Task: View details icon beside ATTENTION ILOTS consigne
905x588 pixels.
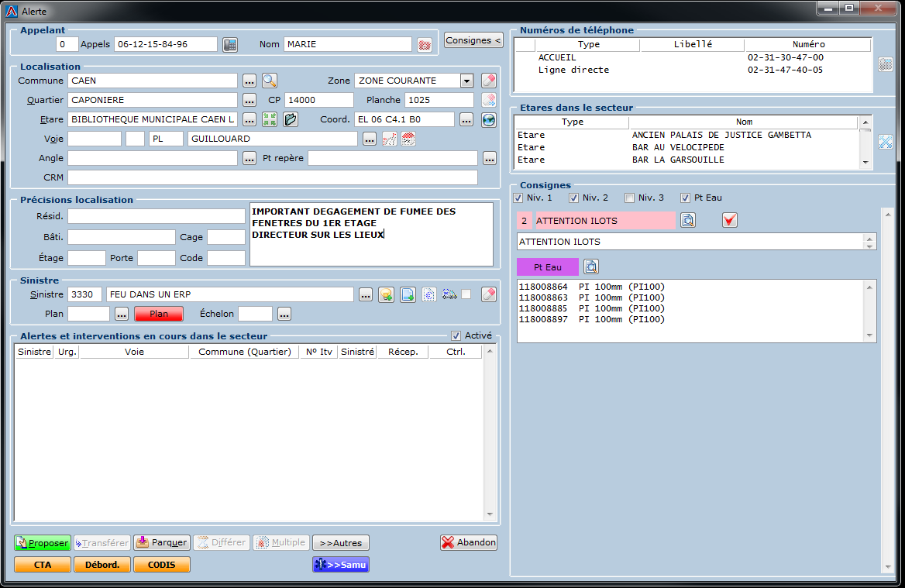Action: (688, 221)
